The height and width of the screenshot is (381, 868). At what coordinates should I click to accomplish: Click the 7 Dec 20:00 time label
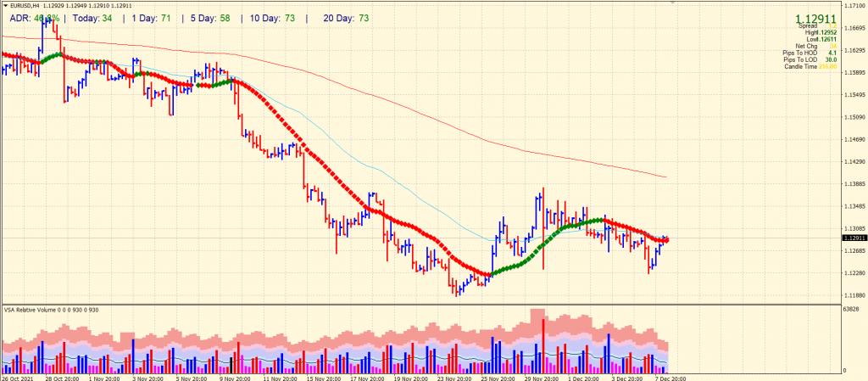tap(670, 378)
